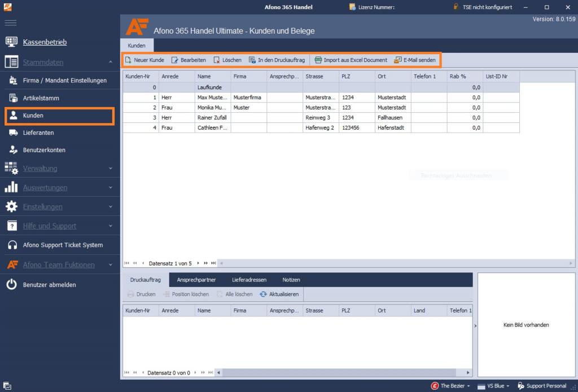Click In den Druckauftrag button

[x=277, y=60]
